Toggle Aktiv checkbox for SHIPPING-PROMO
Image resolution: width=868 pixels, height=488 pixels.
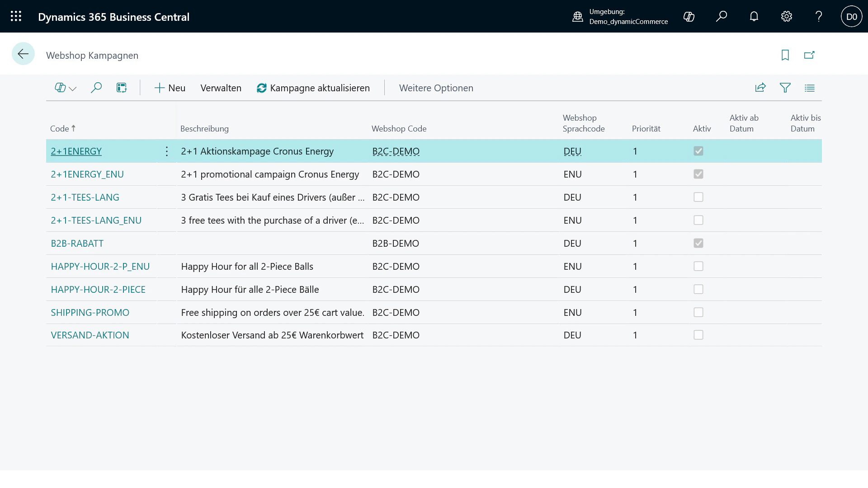698,312
